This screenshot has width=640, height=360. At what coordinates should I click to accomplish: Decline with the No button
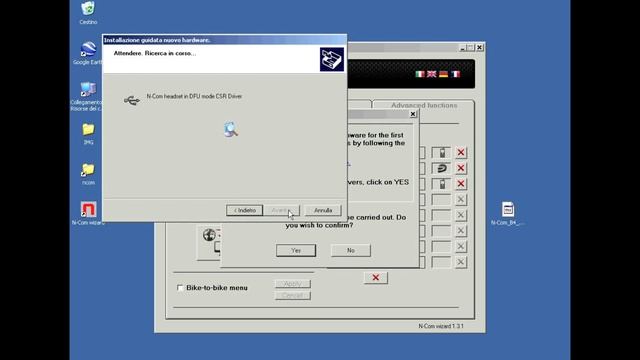351,250
